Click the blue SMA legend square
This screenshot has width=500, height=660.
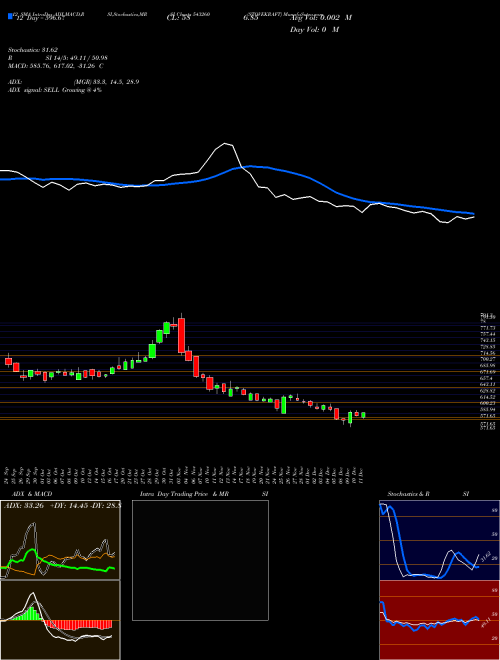point(10,16)
